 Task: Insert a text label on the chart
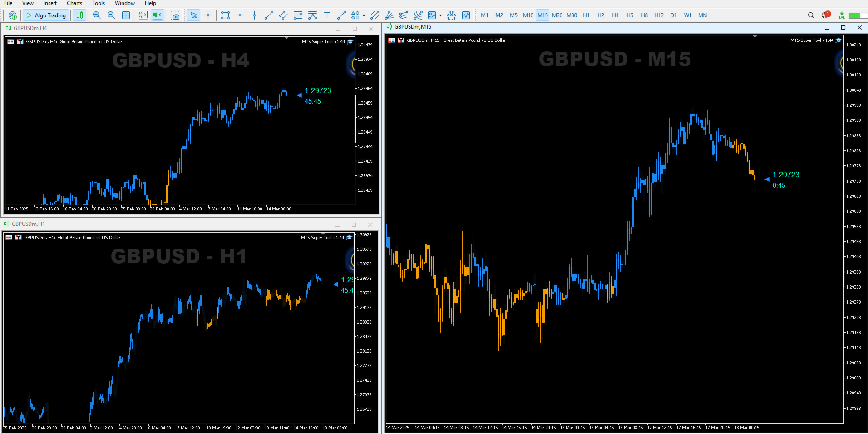coord(327,15)
